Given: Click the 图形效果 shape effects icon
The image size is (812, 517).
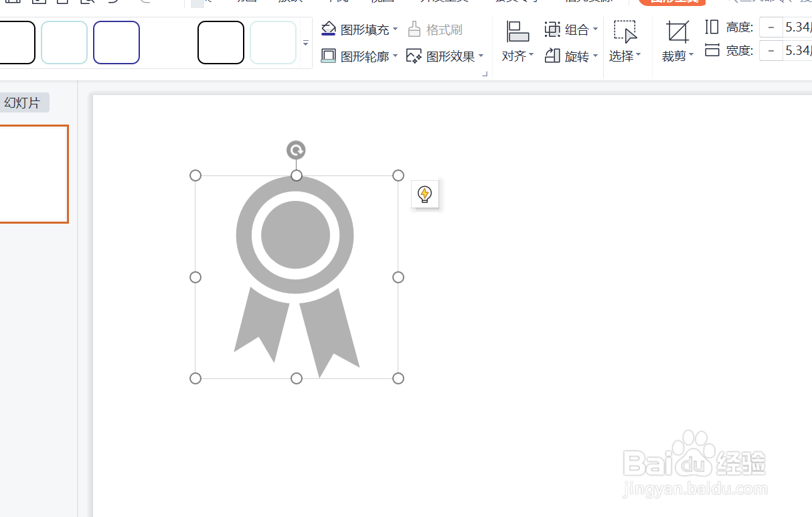Looking at the screenshot, I should [414, 56].
